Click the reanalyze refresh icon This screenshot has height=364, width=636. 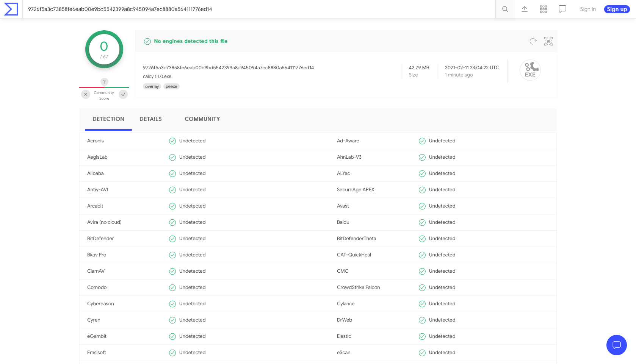click(x=533, y=41)
